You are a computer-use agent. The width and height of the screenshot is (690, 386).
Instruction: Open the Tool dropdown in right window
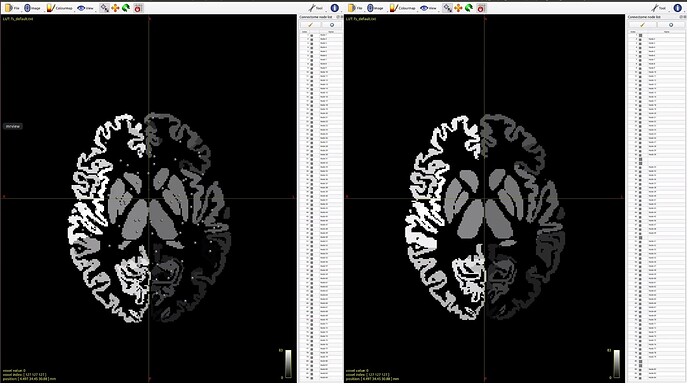pyautogui.click(x=659, y=8)
